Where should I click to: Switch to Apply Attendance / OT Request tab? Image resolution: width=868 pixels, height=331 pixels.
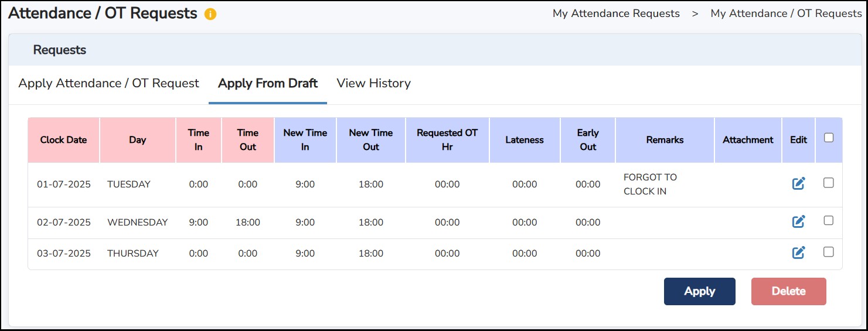(109, 83)
